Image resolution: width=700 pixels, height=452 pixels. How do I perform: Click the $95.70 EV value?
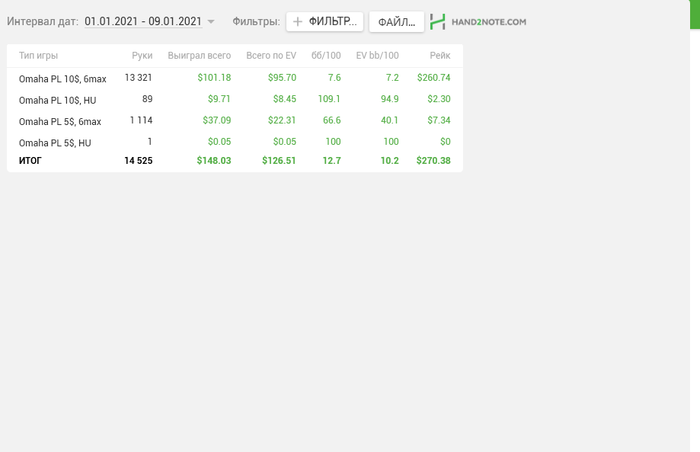(282, 78)
